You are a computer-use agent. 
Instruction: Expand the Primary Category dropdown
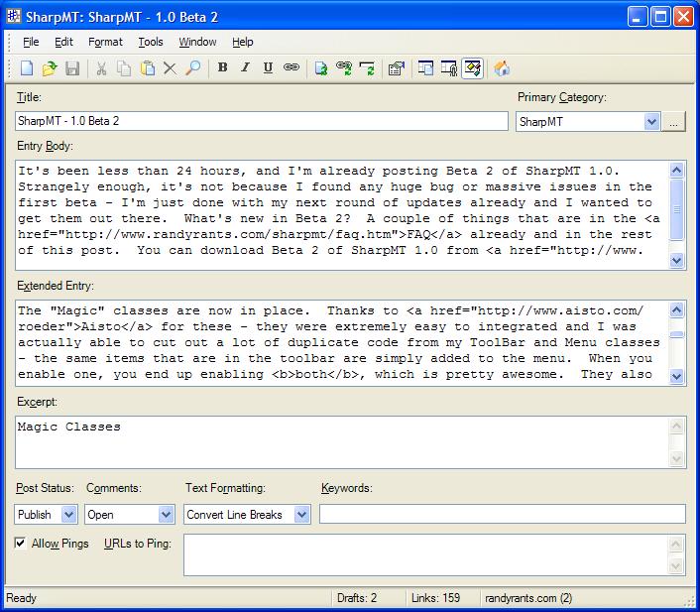pyautogui.click(x=651, y=121)
